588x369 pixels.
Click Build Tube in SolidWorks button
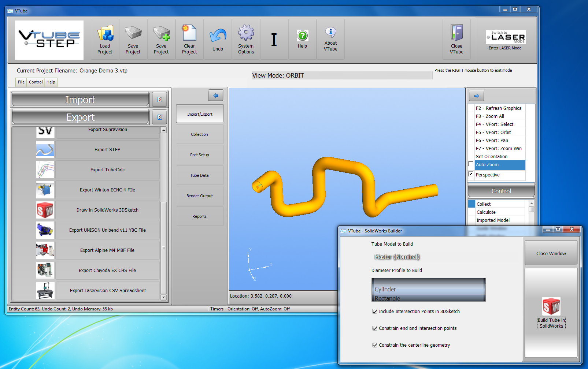point(551,313)
